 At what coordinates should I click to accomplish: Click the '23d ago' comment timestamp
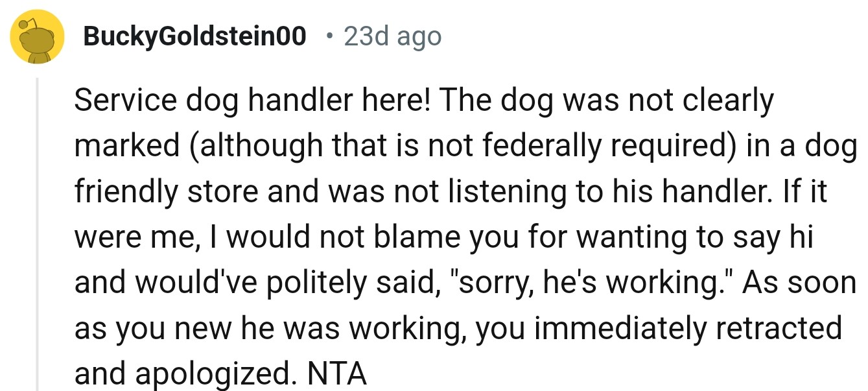click(392, 37)
